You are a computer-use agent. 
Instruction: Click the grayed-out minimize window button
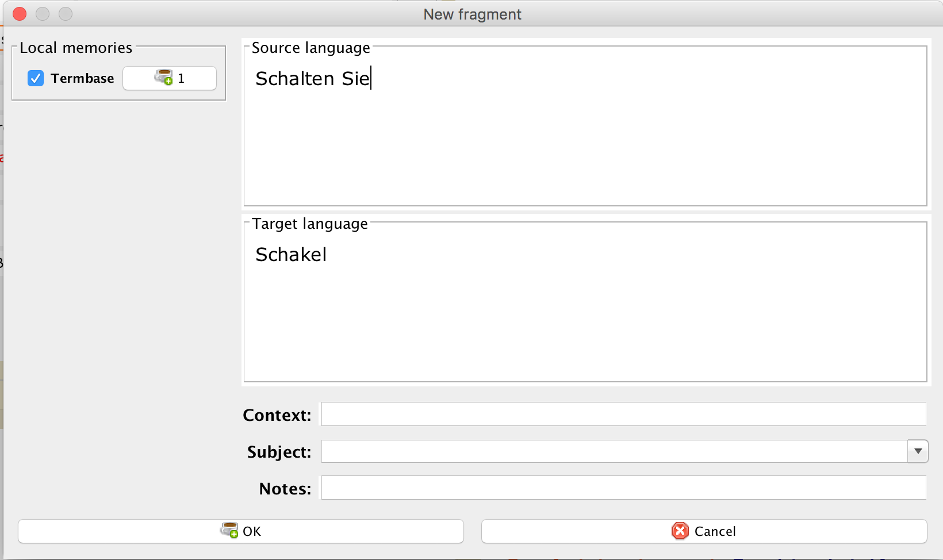click(x=43, y=14)
